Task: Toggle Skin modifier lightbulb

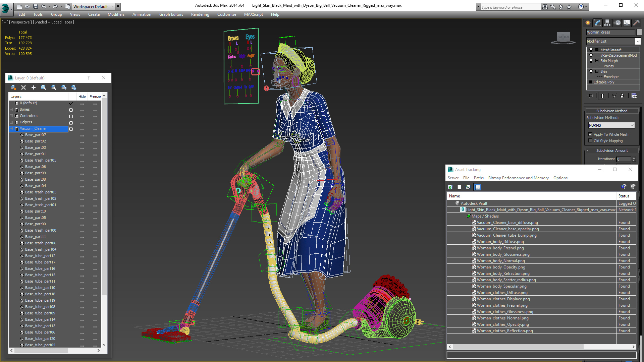Action: pyautogui.click(x=591, y=71)
